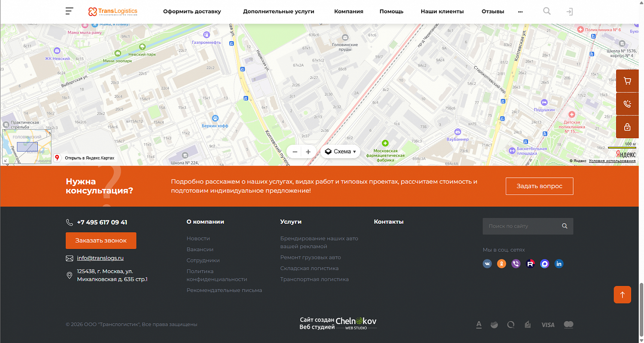This screenshot has height=343, width=644.
Task: Open the Контакты footer heading
Action: [389, 222]
